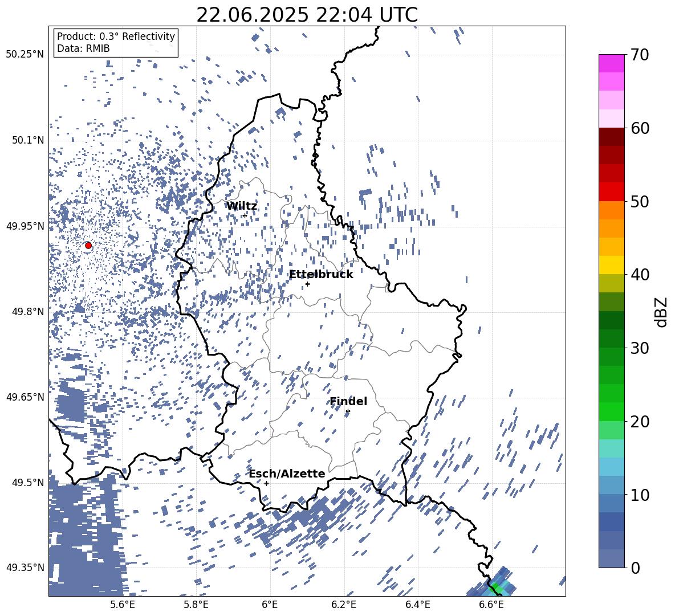The height and width of the screenshot is (616, 675).
Task: Click the Ettelbruck city label
Action: pos(321,275)
